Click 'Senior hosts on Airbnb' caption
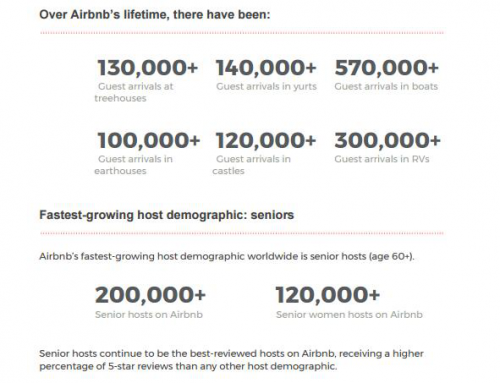 point(149,315)
